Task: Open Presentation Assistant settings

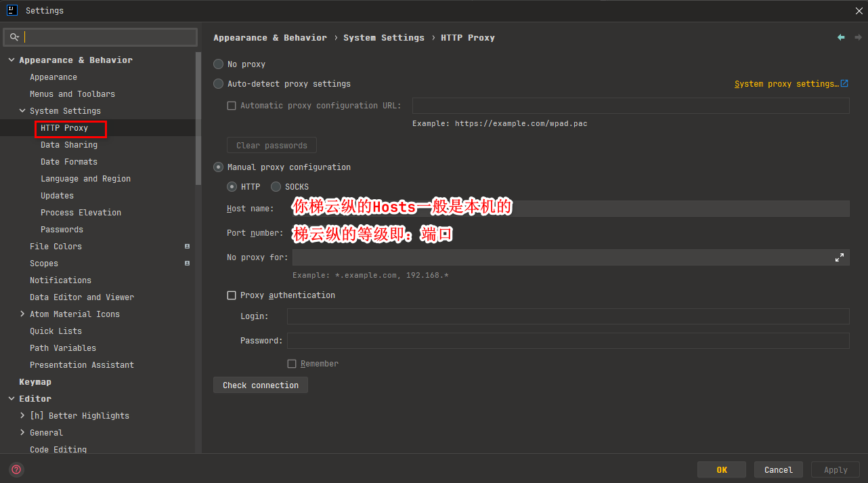Action: (82, 365)
